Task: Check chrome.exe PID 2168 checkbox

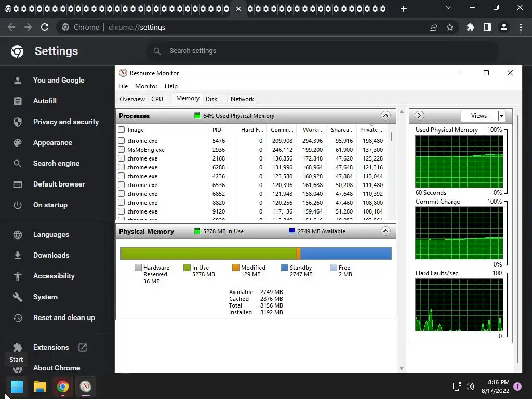Action: [121, 158]
